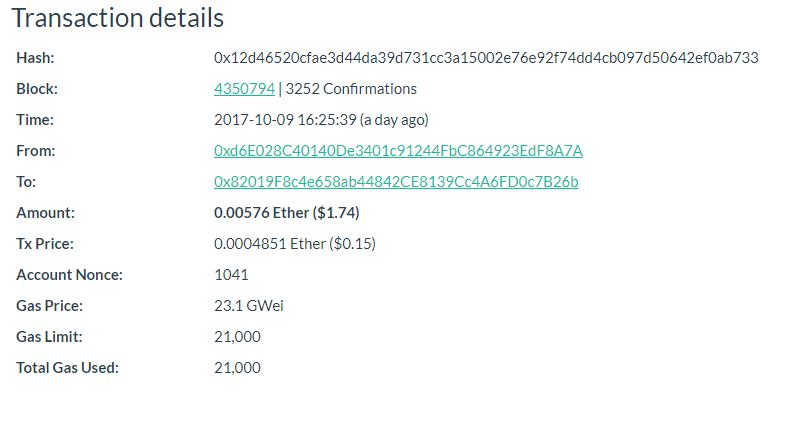This screenshot has width=799, height=423.
Task: Click the account nonce value 1041
Action: pos(231,275)
